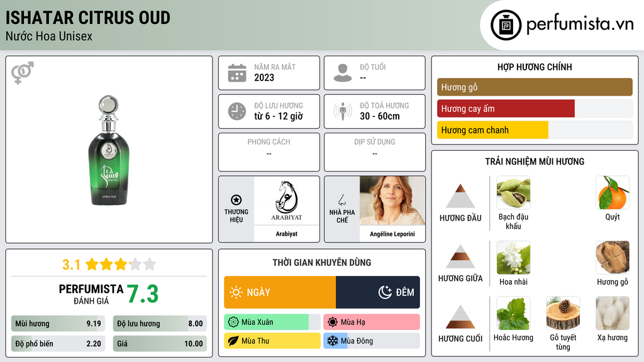Screen dimensions: 644x362
Task: Click the calendar icon beside Năm ra mắt
Action: pos(237,73)
